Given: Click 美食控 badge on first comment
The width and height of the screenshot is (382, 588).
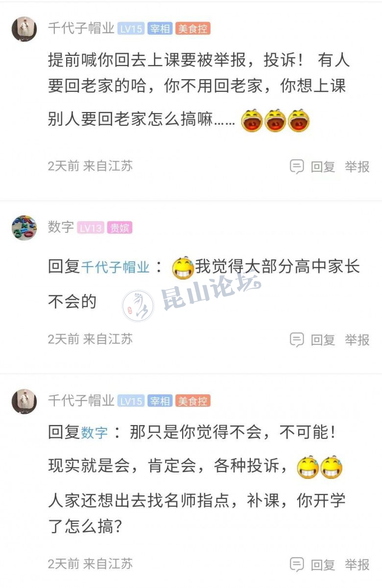Looking at the screenshot, I should (x=193, y=29).
